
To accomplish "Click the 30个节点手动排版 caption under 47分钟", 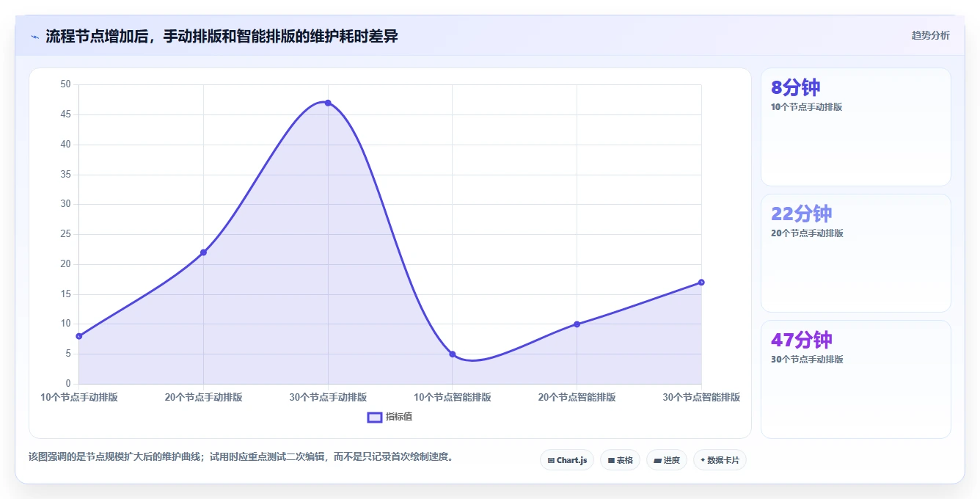I will click(807, 360).
